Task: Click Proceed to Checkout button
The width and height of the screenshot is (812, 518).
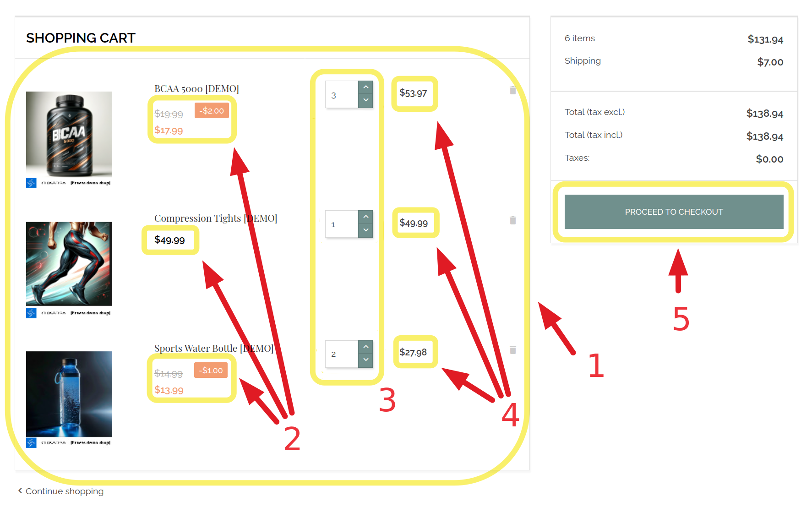Action: pyautogui.click(x=674, y=212)
